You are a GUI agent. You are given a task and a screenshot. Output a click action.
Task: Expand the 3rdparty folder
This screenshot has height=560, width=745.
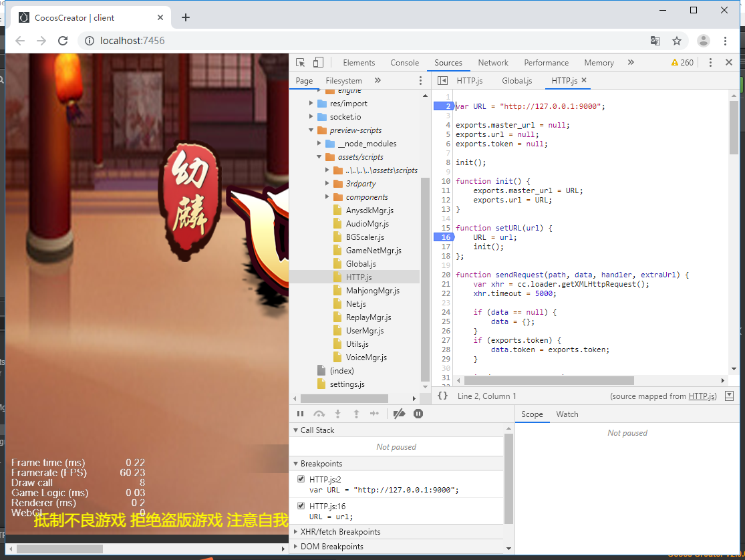click(327, 183)
